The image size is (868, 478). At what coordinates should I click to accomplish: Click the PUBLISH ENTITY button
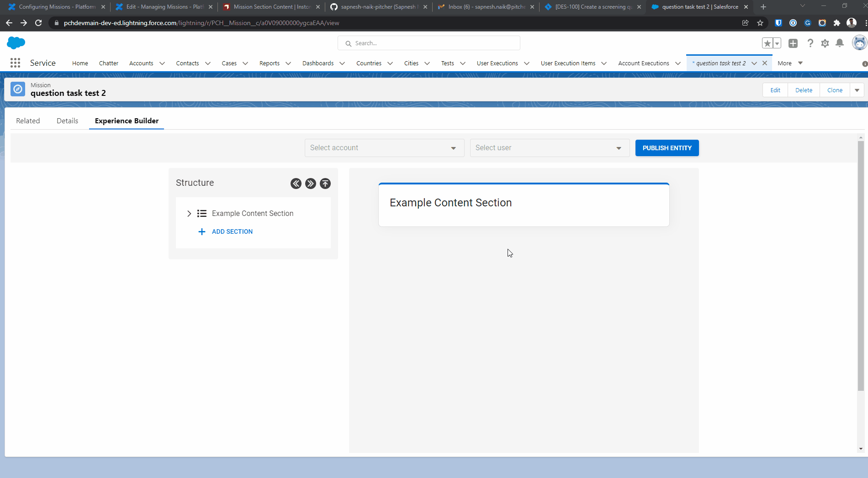pos(667,148)
